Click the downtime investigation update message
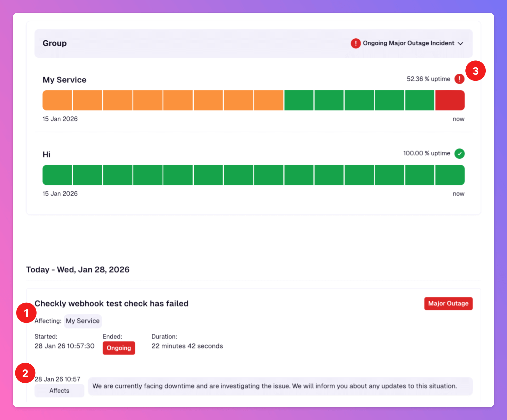507x420 pixels. pos(275,386)
